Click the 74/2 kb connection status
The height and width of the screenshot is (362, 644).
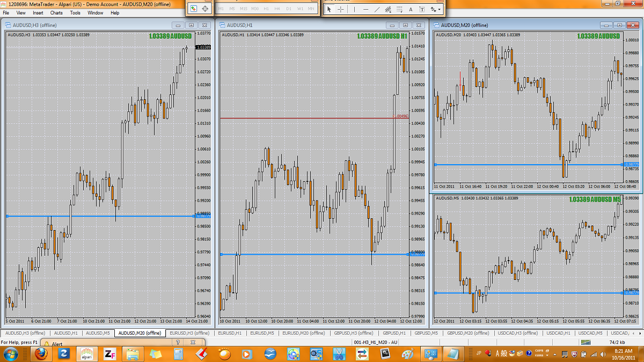616,342
